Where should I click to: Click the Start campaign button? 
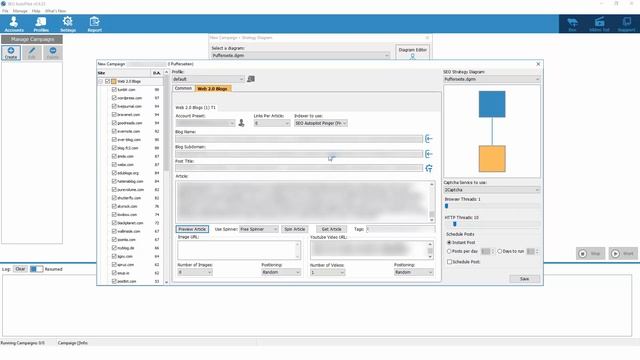[623, 253]
